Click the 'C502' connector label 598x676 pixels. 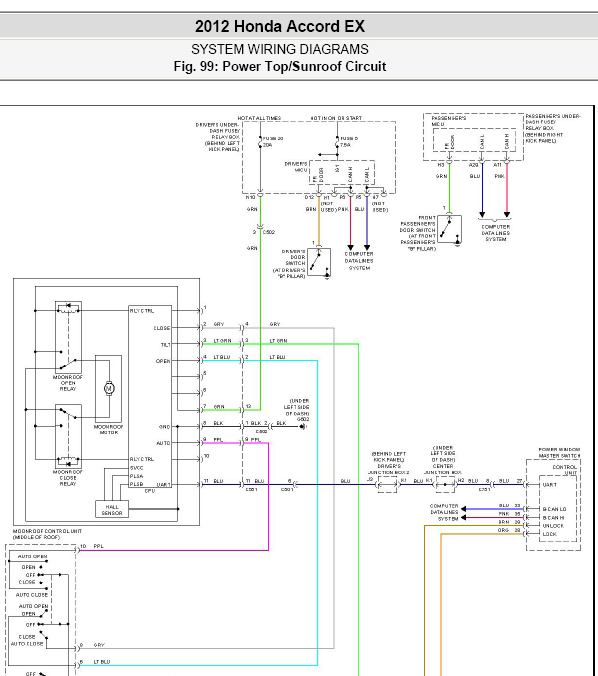pos(269,232)
